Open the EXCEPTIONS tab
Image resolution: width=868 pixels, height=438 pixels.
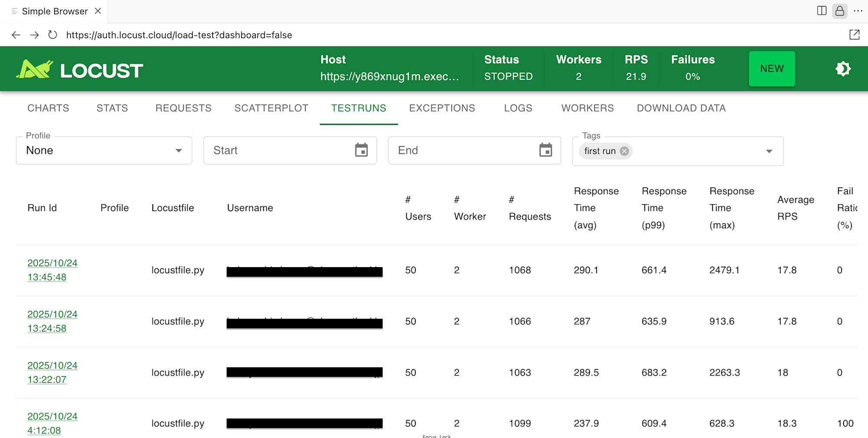click(442, 108)
